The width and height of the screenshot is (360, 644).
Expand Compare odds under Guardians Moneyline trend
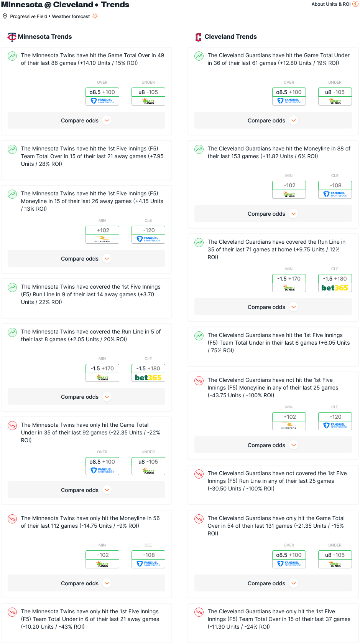273,214
